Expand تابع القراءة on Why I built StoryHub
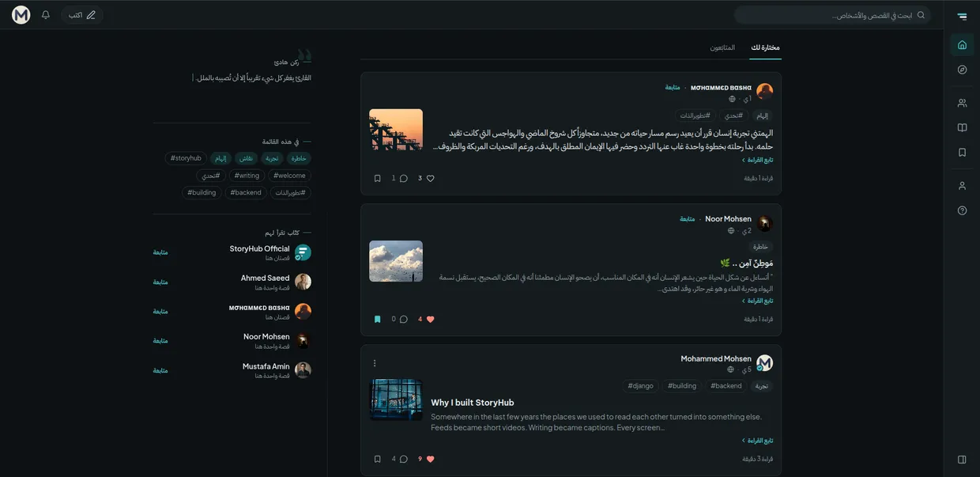 pos(757,441)
